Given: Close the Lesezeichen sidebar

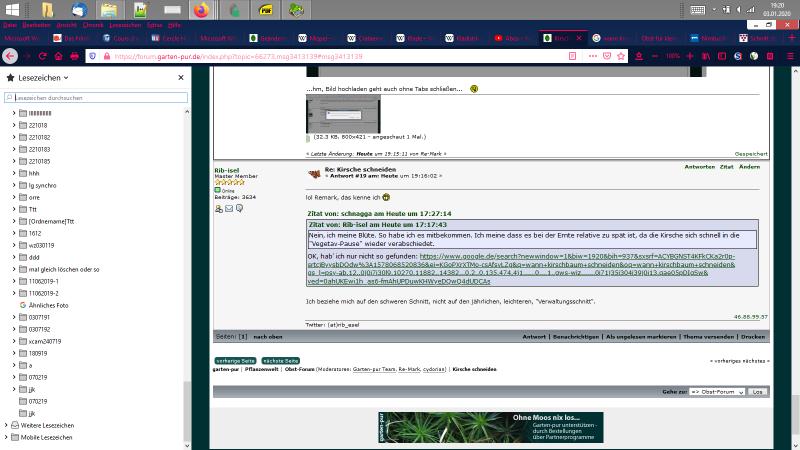Looking at the screenshot, I should click(x=181, y=77).
